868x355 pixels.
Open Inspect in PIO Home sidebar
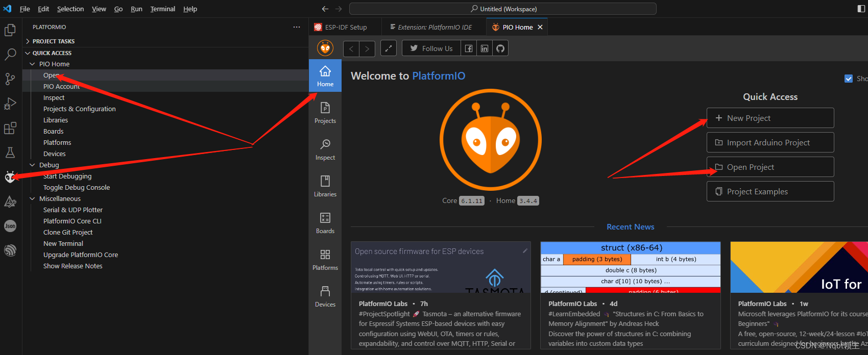[x=325, y=149]
